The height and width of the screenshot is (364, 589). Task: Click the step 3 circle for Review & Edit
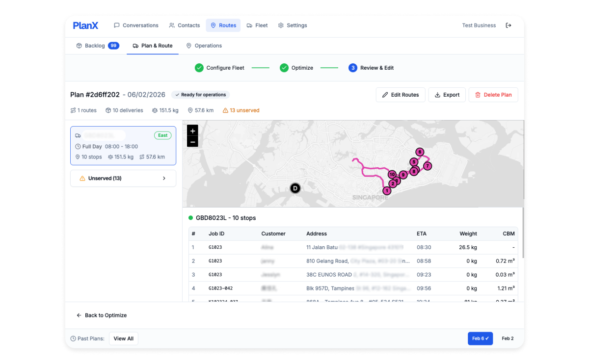353,68
